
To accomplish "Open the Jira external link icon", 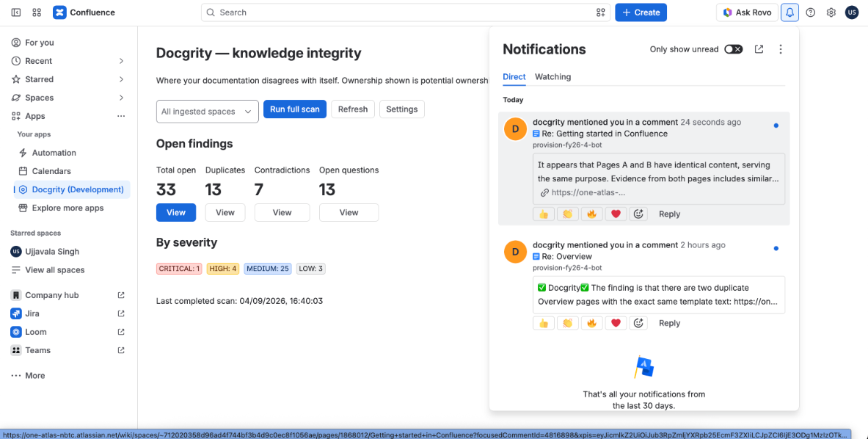I will pos(121,313).
